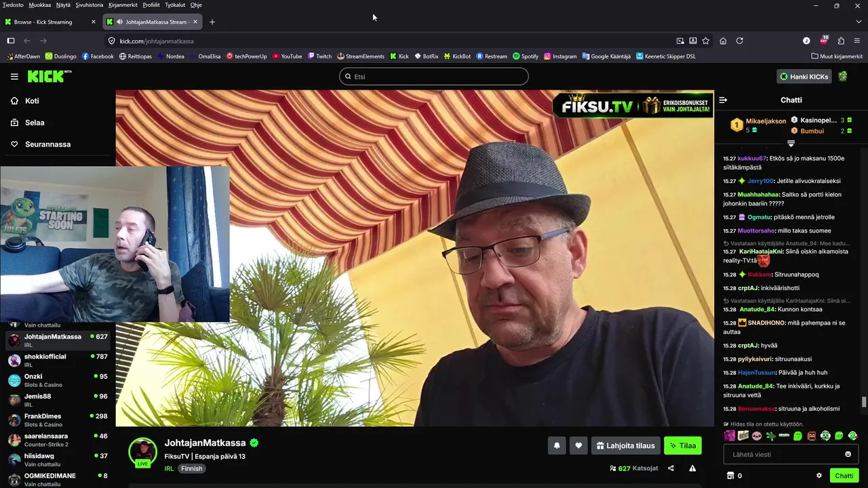The width and height of the screenshot is (868, 488).
Task: Toggle the browser sidebar icon
Action: (11, 41)
